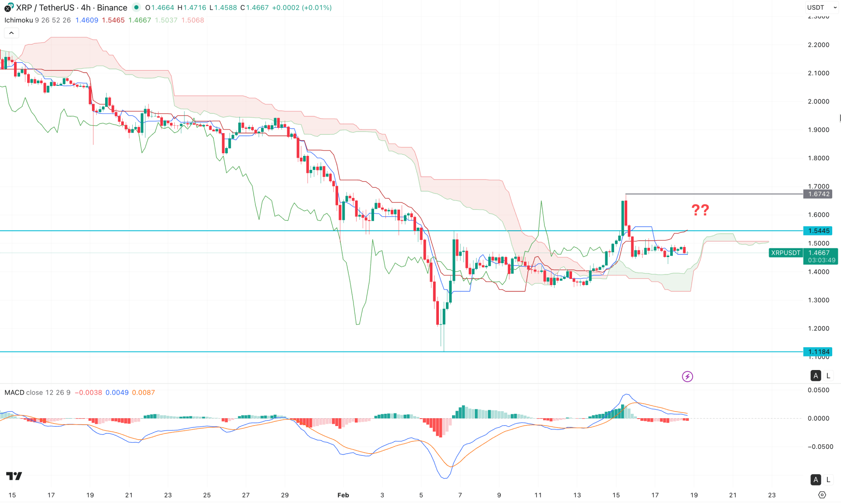Image resolution: width=841 pixels, height=504 pixels.
Task: Click the Ichimoku indicator label
Action: (19, 20)
